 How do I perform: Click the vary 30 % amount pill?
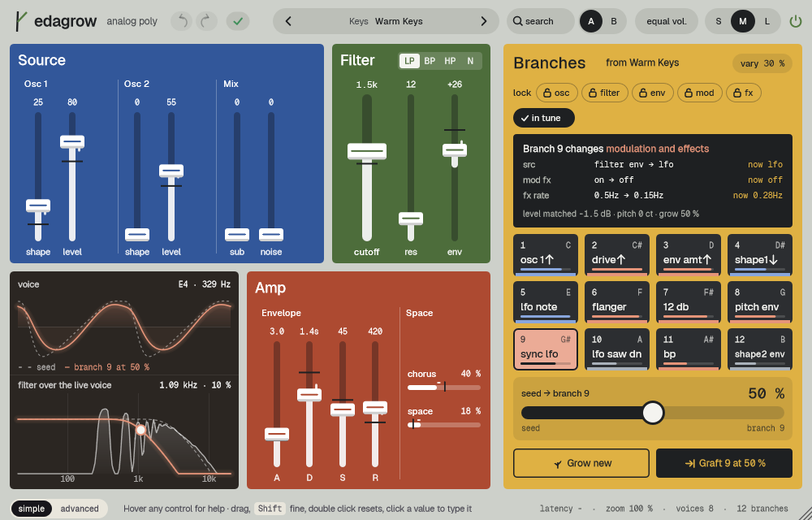tap(762, 63)
